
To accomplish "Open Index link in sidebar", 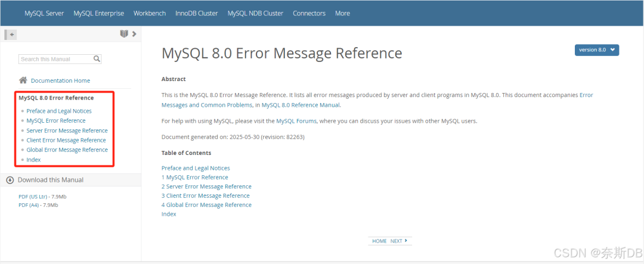I will coord(33,160).
